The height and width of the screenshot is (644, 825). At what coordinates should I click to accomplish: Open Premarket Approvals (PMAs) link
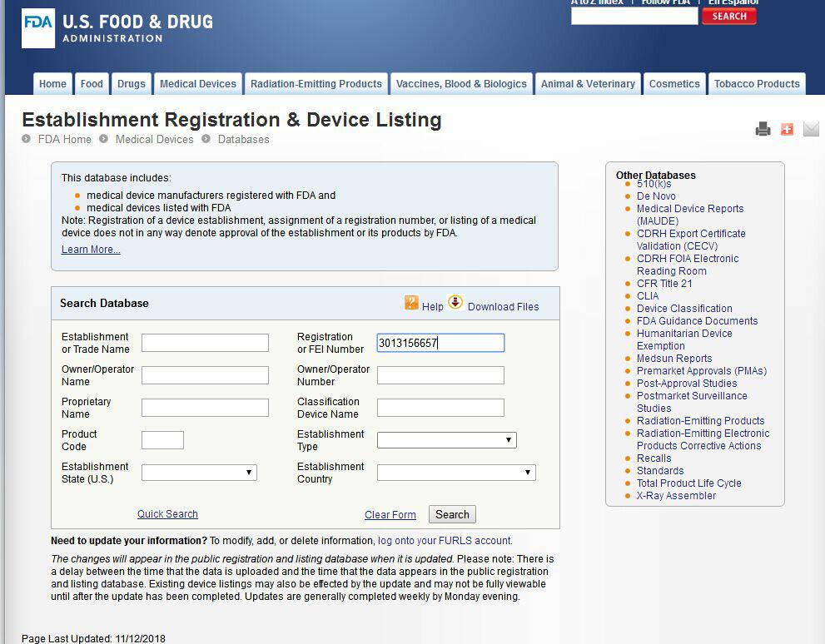point(702,371)
